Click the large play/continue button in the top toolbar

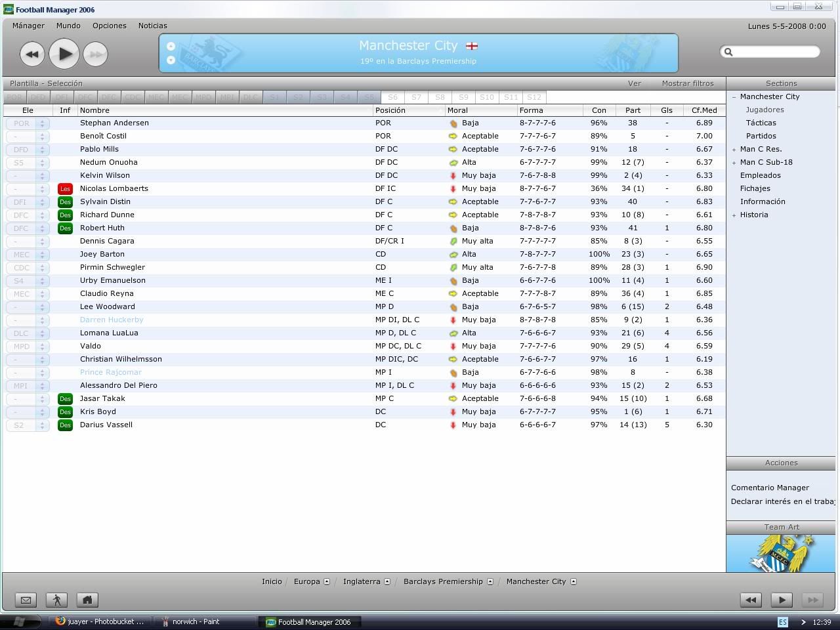(x=64, y=54)
